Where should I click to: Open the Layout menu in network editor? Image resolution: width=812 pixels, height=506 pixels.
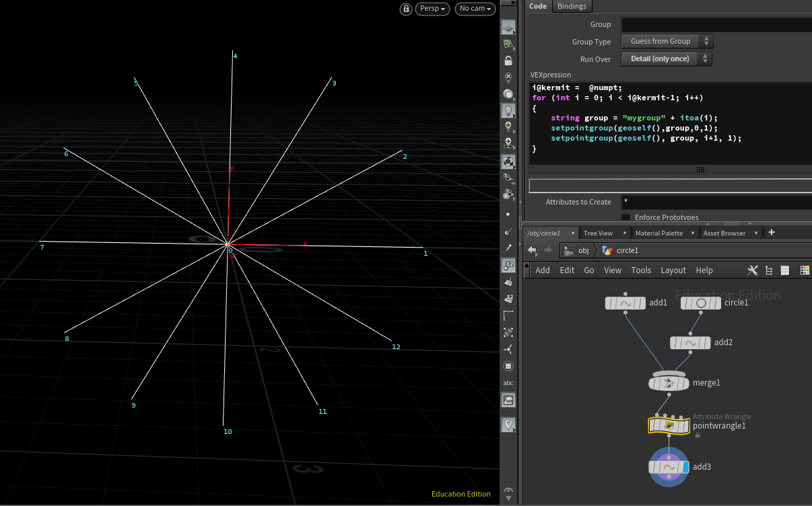pos(673,270)
